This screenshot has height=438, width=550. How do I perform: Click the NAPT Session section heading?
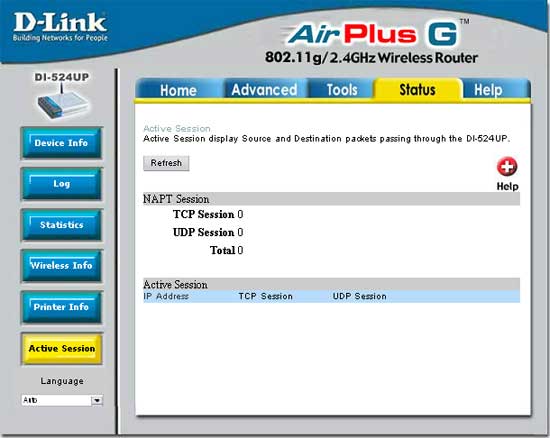176,199
